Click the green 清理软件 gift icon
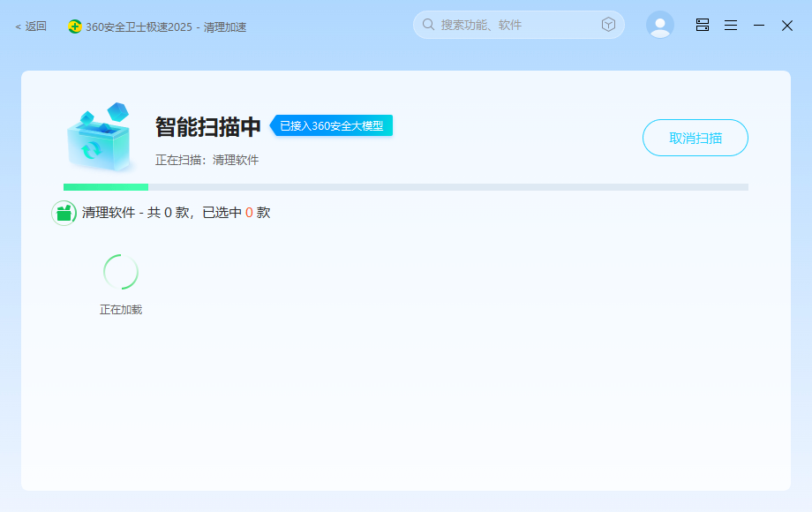Viewport: 812px width, 512px height. [x=64, y=213]
